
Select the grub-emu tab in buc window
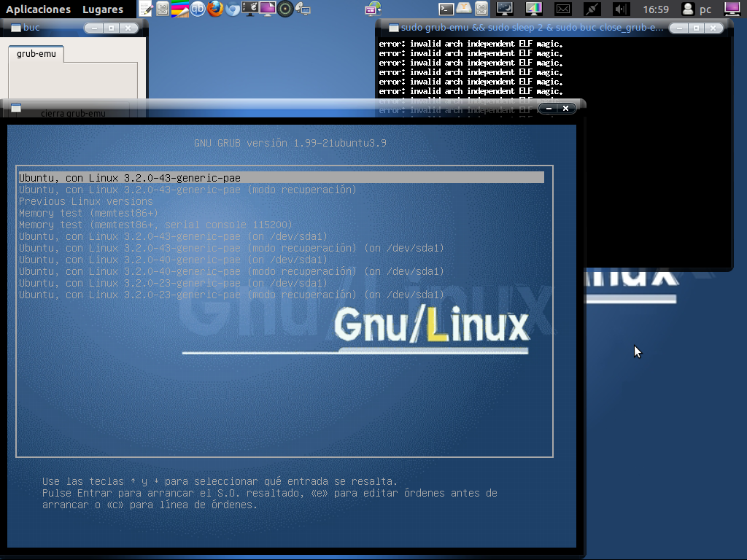point(36,54)
